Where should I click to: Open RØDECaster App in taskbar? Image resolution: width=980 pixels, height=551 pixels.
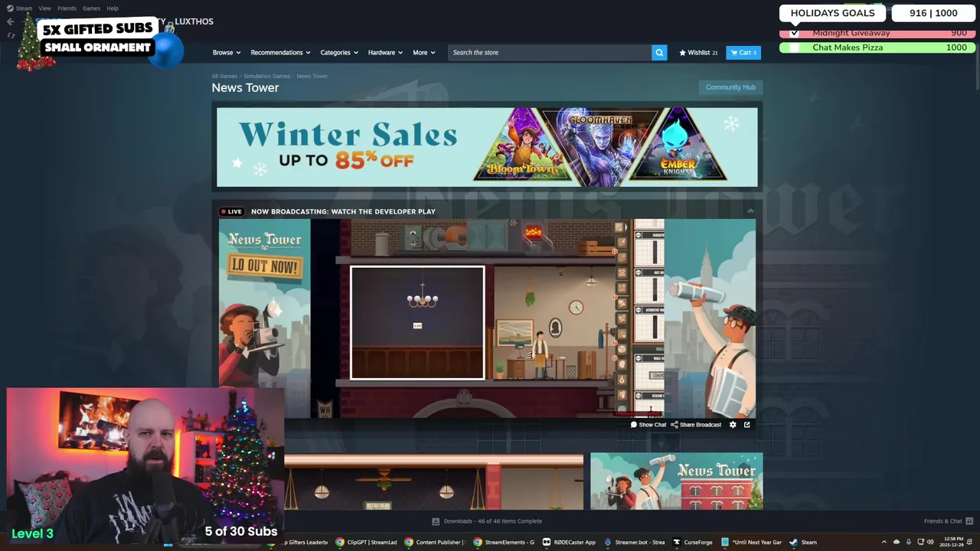[x=569, y=543]
